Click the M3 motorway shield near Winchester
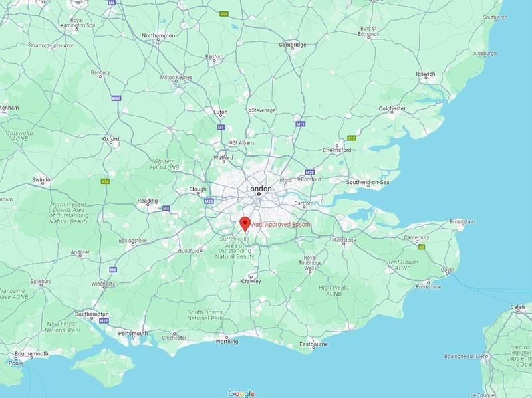 pos(113,270)
